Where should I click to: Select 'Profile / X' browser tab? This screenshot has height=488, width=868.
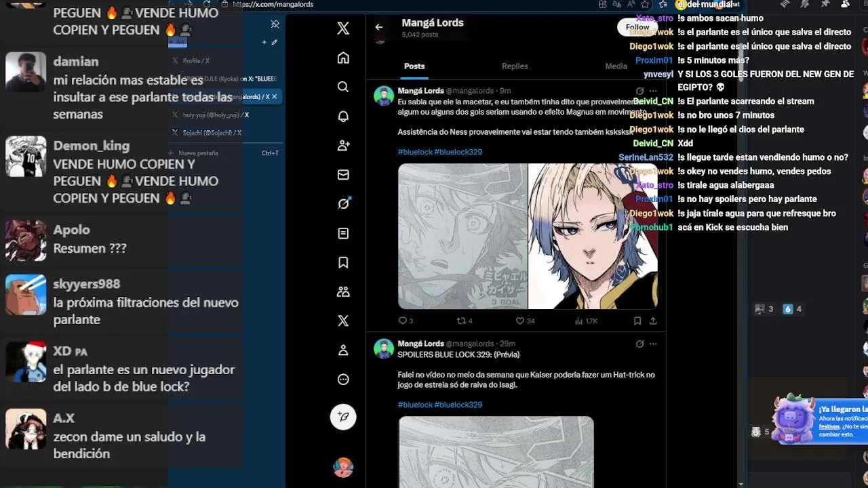pos(224,61)
